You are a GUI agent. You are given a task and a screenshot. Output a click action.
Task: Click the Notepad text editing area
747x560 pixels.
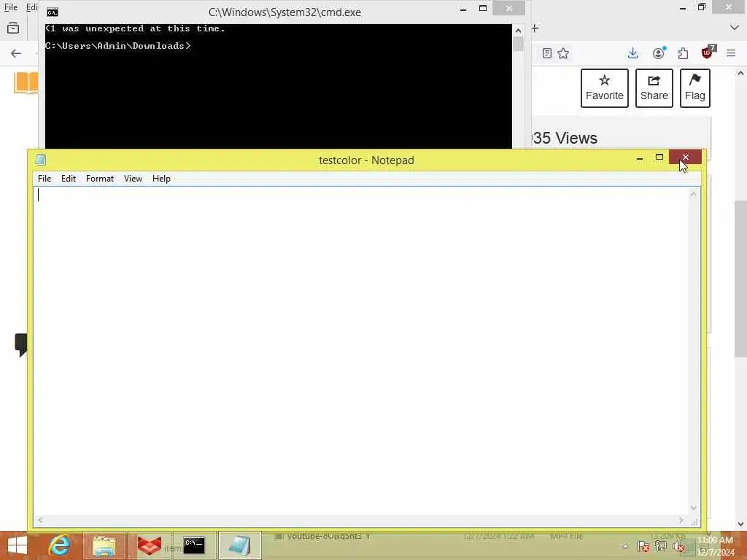(361, 351)
